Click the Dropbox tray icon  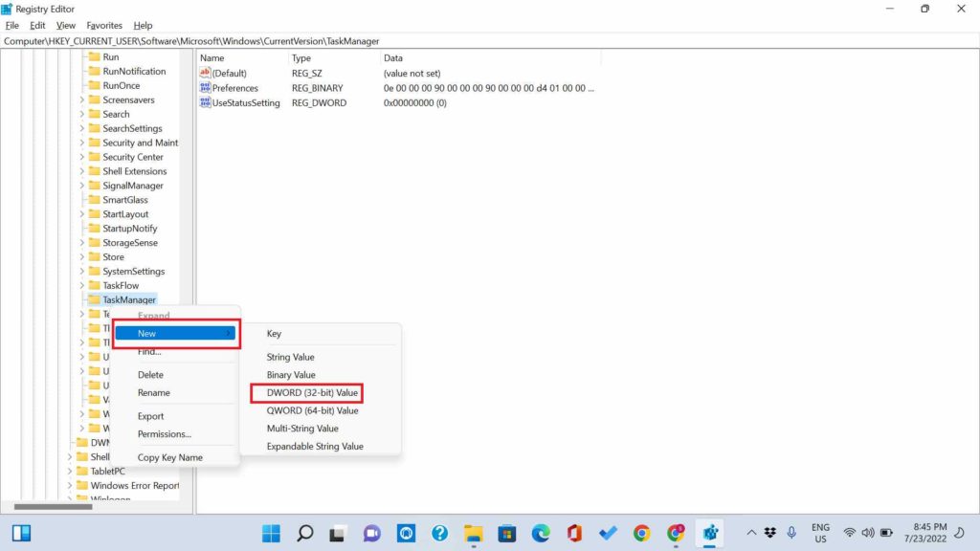tap(770, 532)
